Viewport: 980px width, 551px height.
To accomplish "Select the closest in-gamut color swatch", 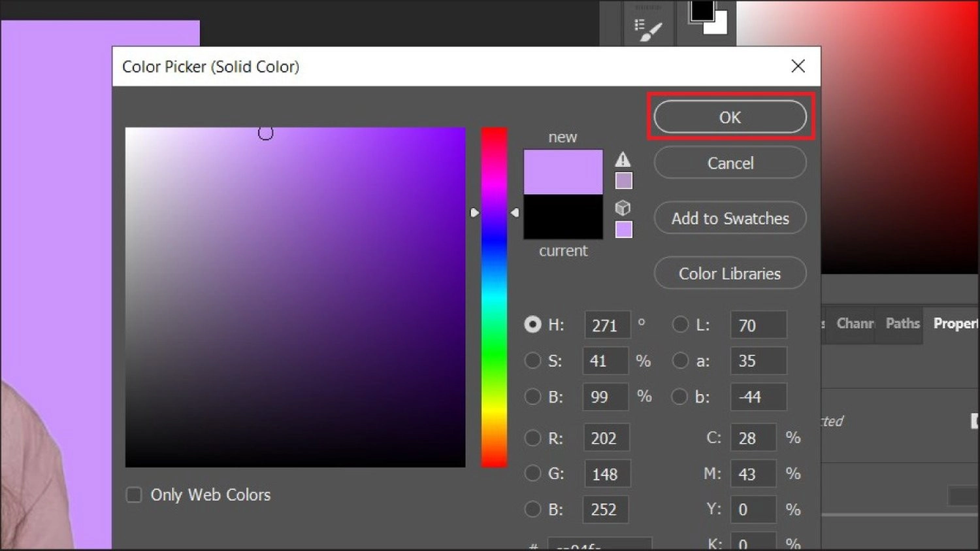I will pyautogui.click(x=624, y=180).
